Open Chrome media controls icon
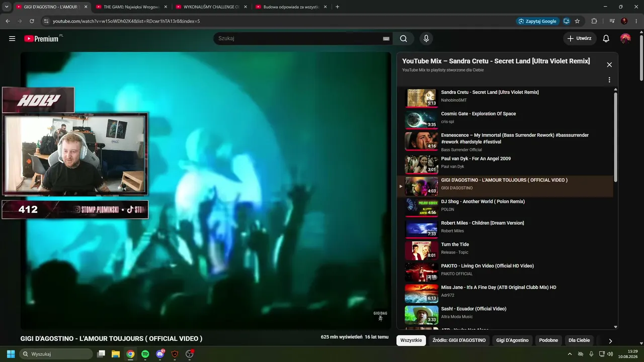This screenshot has width=644, height=362. coord(612,21)
